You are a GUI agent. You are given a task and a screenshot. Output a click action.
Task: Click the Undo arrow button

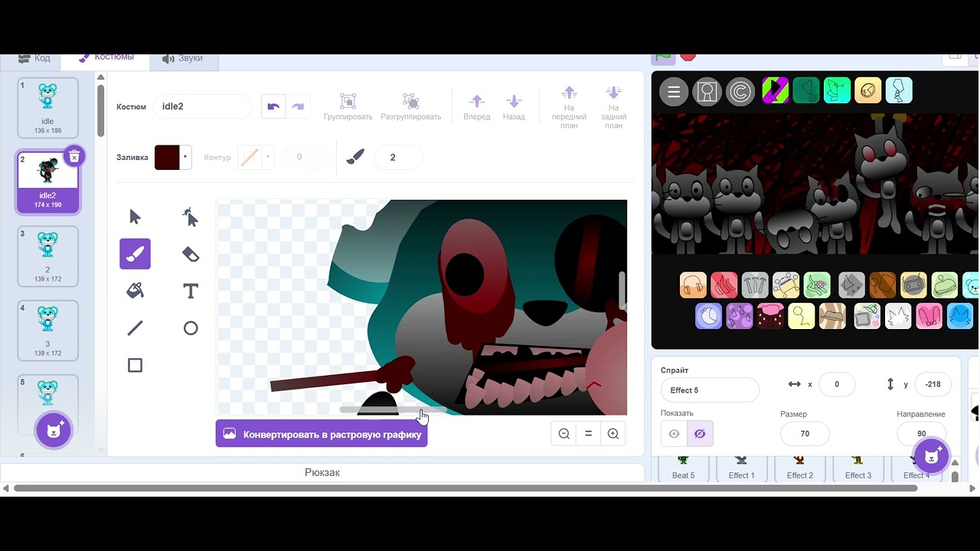(273, 106)
